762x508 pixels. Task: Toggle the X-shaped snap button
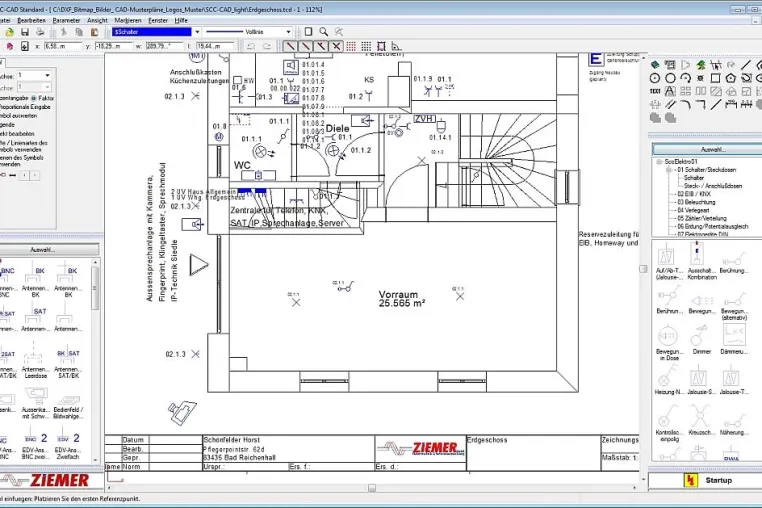[x=336, y=46]
